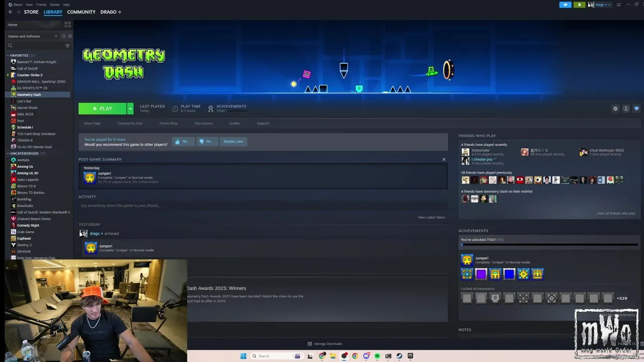Open File Explorer in the taskbar
Screen dimensions: 644x362
[x=333, y=356]
